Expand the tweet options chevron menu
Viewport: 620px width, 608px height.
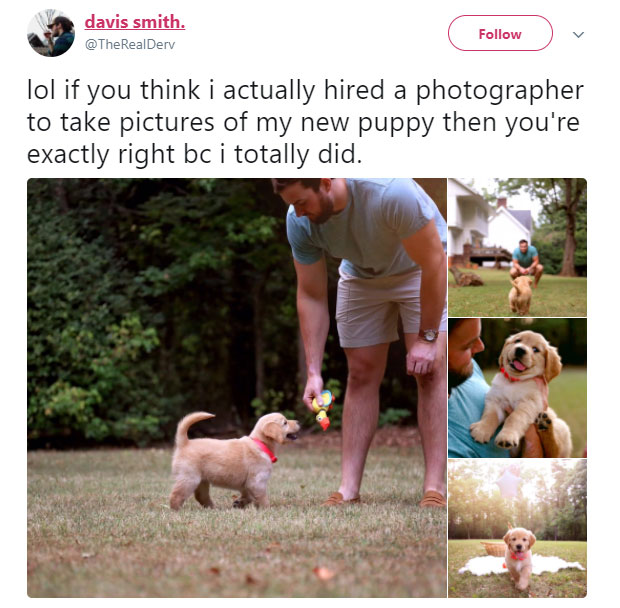(x=578, y=35)
